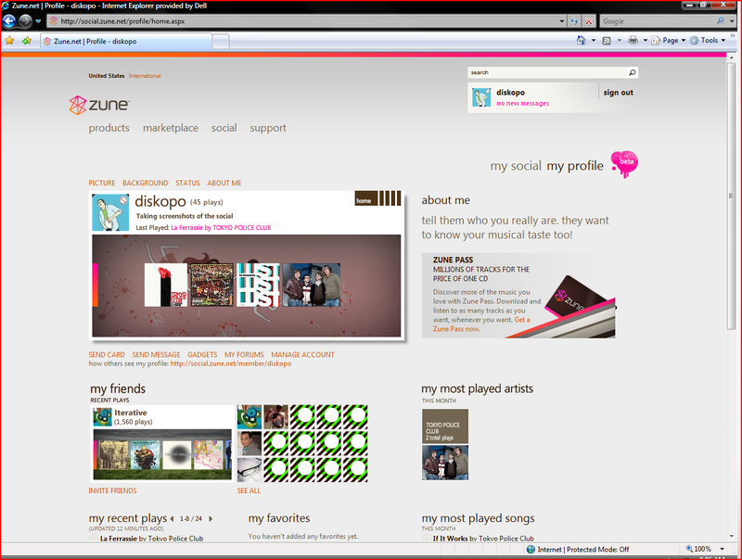
Task: Click the Refresh page icon
Action: click(x=574, y=21)
